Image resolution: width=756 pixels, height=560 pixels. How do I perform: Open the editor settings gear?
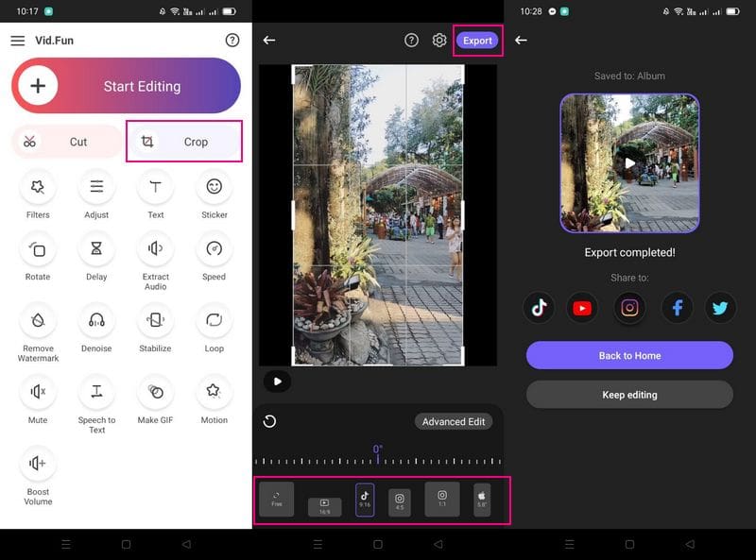(439, 41)
